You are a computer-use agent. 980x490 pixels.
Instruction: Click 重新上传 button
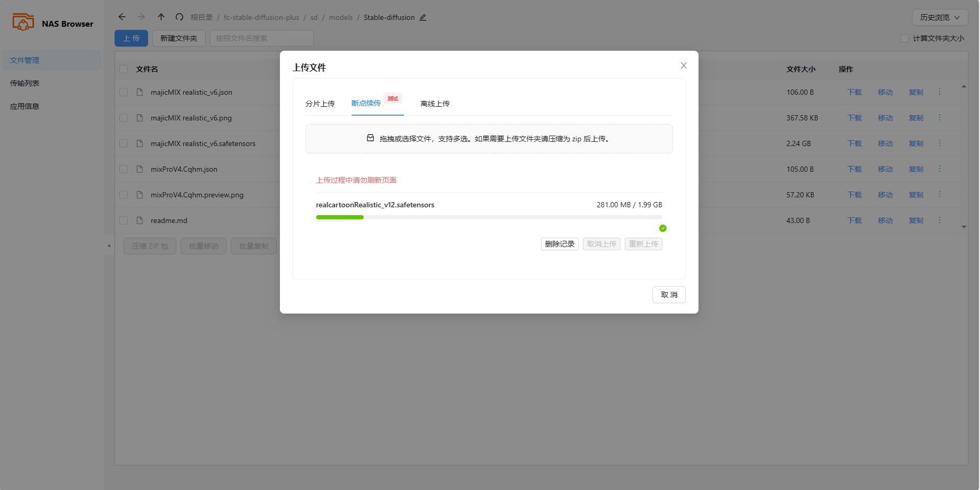[x=644, y=244]
